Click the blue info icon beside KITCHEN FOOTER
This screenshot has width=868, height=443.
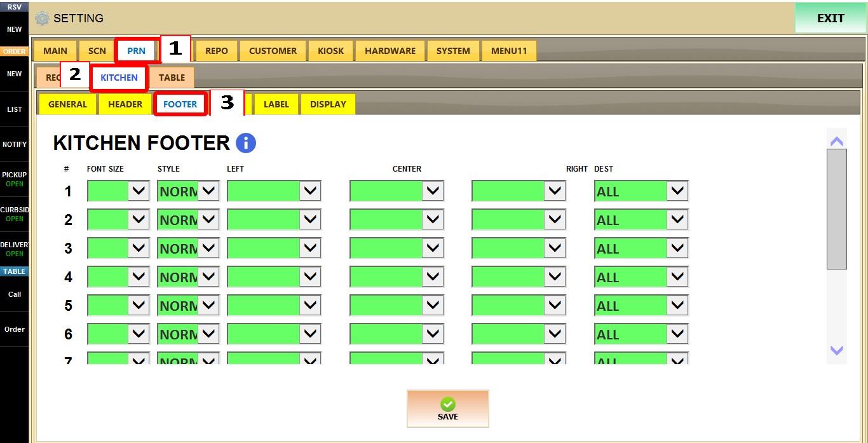pyautogui.click(x=246, y=143)
